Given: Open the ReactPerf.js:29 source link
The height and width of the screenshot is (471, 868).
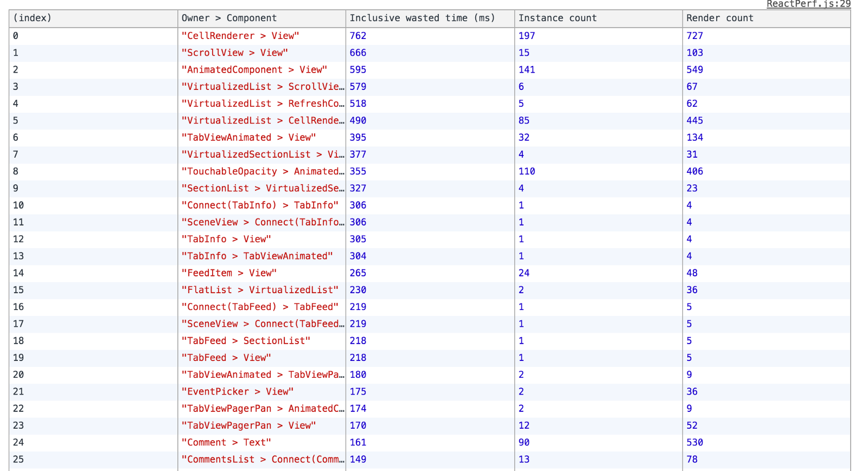Looking at the screenshot, I should [808, 4].
